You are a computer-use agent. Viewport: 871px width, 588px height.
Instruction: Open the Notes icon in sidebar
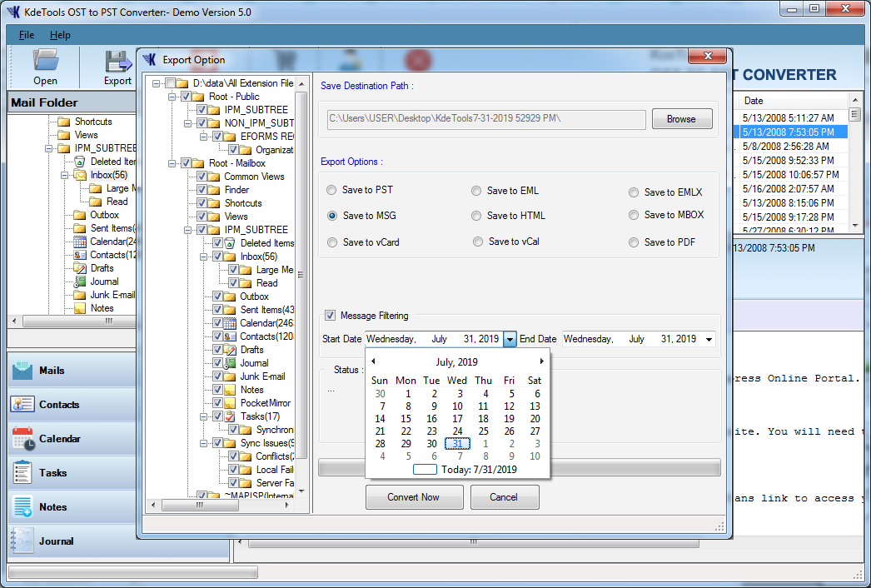tap(22, 507)
